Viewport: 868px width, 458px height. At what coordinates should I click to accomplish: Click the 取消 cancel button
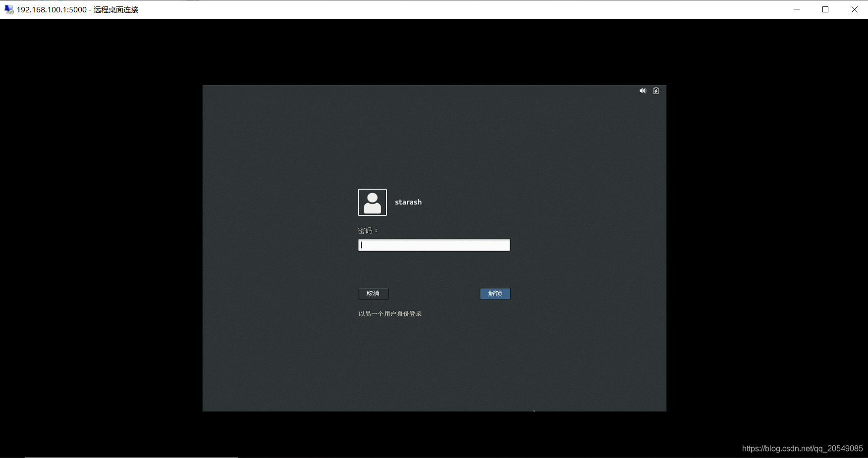click(373, 294)
